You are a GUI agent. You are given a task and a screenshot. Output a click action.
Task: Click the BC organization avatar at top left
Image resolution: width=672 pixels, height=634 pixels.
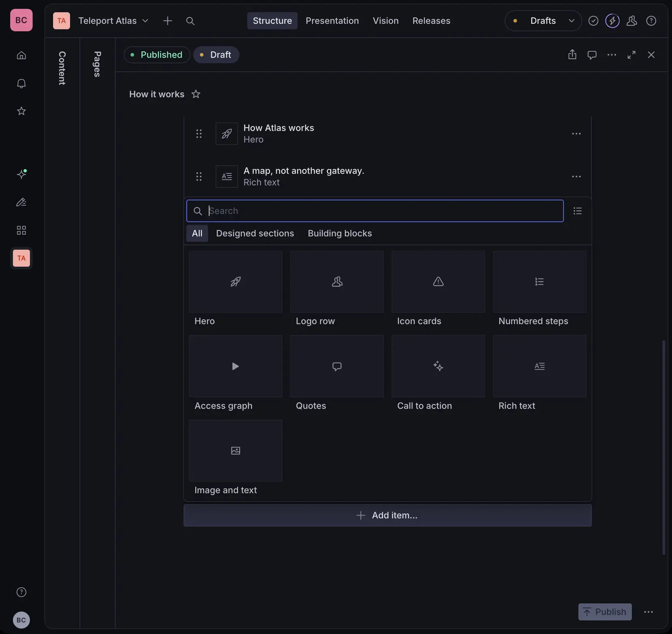coord(21,20)
